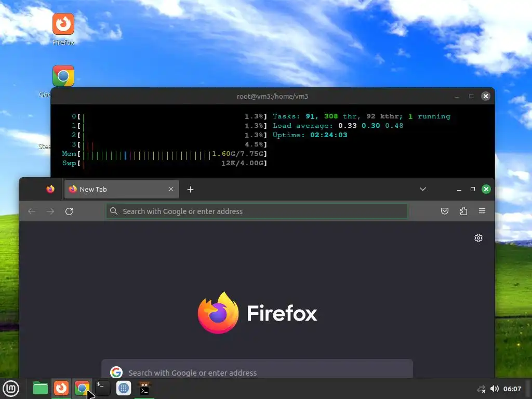The height and width of the screenshot is (399, 532).
Task: Open Save to Pocket in Firefox toolbar
Action: pyautogui.click(x=445, y=211)
